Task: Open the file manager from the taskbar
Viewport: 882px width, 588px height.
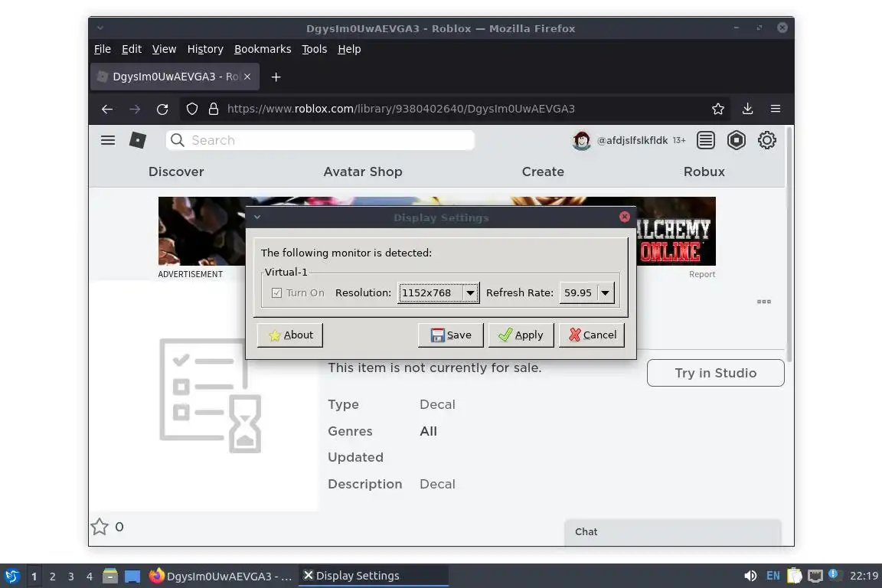Action: [110, 576]
